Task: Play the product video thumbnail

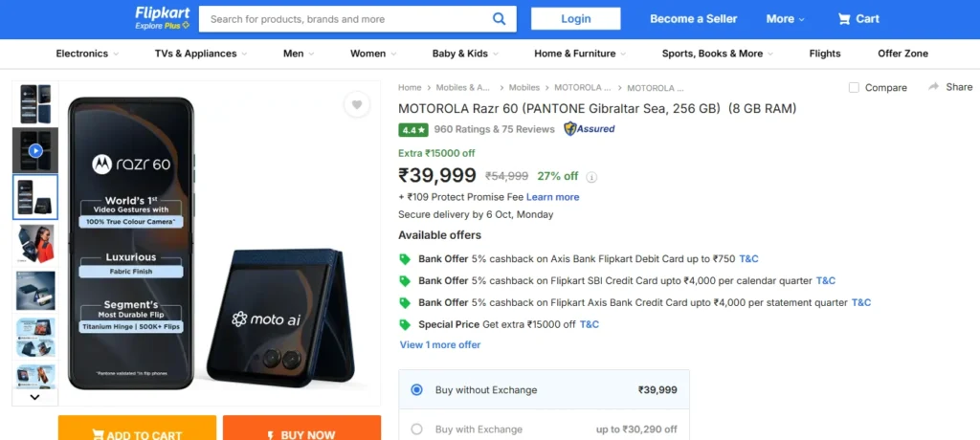Action: (x=35, y=150)
